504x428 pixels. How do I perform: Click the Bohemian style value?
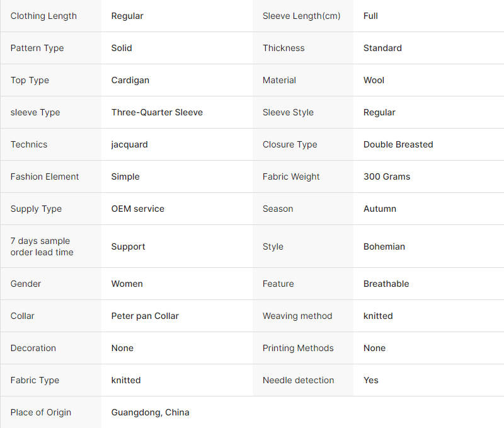(384, 246)
